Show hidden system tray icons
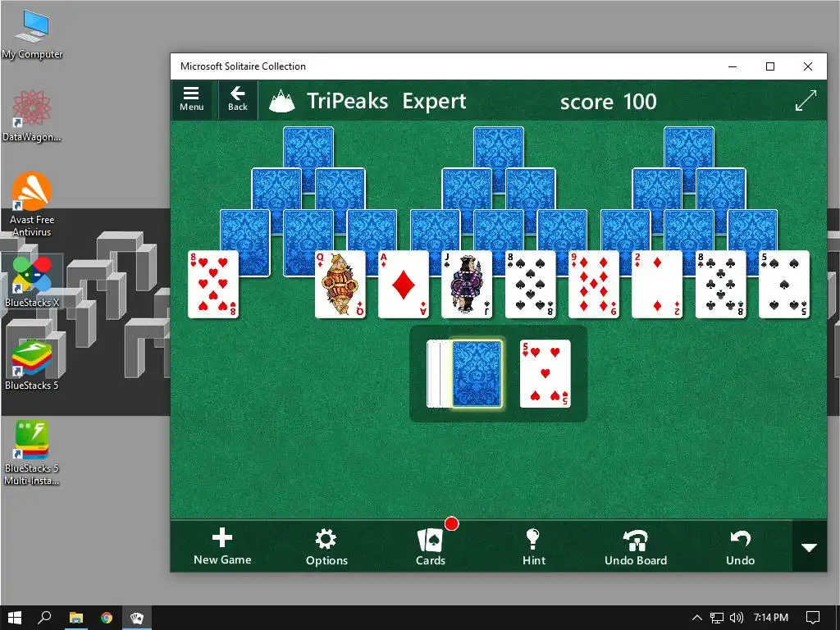840x630 pixels. point(697,618)
